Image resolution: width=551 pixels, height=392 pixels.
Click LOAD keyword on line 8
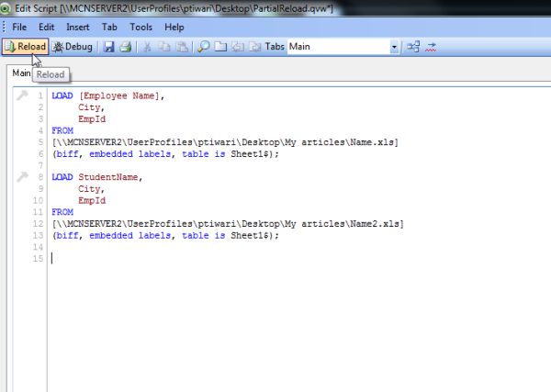click(62, 177)
